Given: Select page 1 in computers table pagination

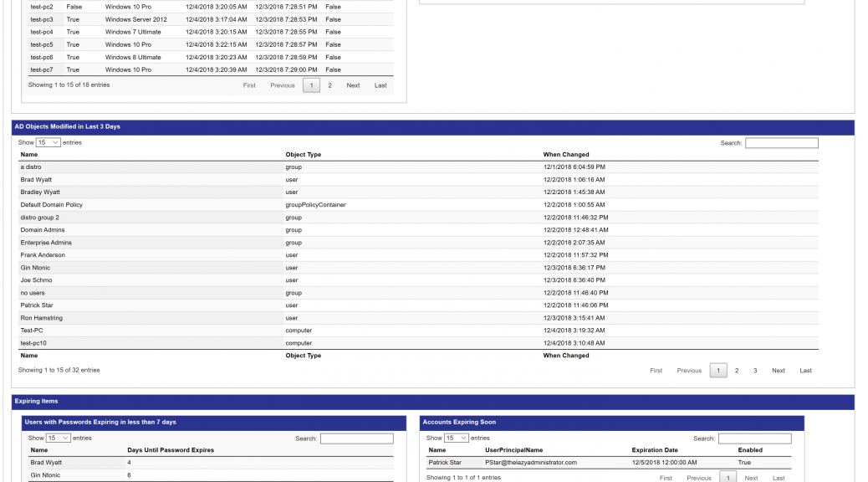Looking at the screenshot, I should pyautogui.click(x=312, y=85).
